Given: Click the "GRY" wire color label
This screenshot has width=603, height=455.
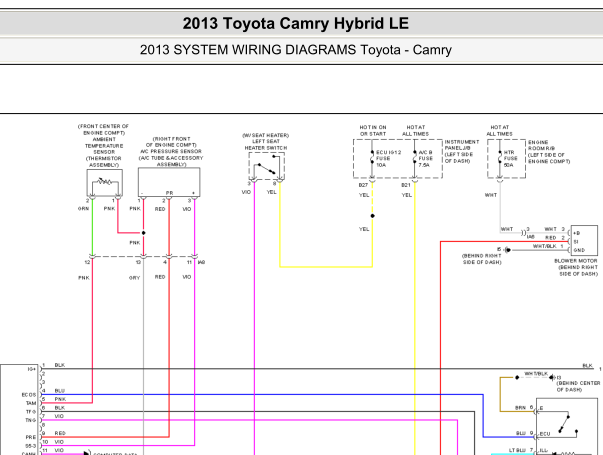Looking at the screenshot, I should click(134, 278).
